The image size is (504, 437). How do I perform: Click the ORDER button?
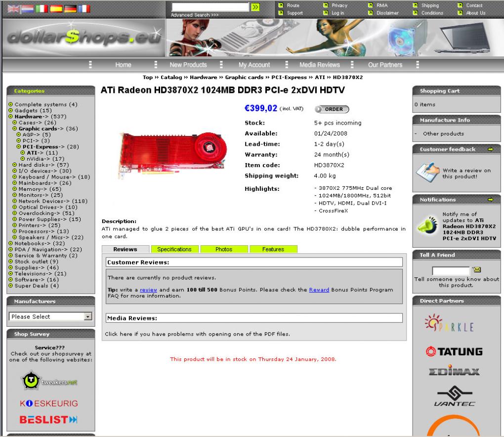[332, 109]
